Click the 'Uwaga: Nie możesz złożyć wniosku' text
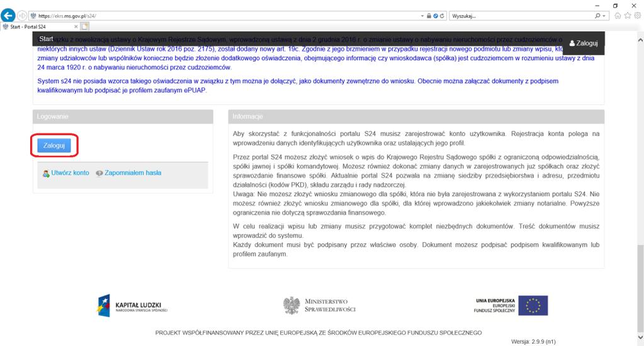Viewport: 644px width, 346px height. pos(416,203)
